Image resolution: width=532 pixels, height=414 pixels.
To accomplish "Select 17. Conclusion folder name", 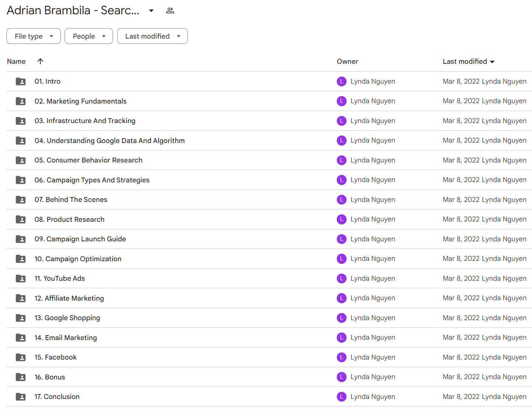I will pos(57,397).
